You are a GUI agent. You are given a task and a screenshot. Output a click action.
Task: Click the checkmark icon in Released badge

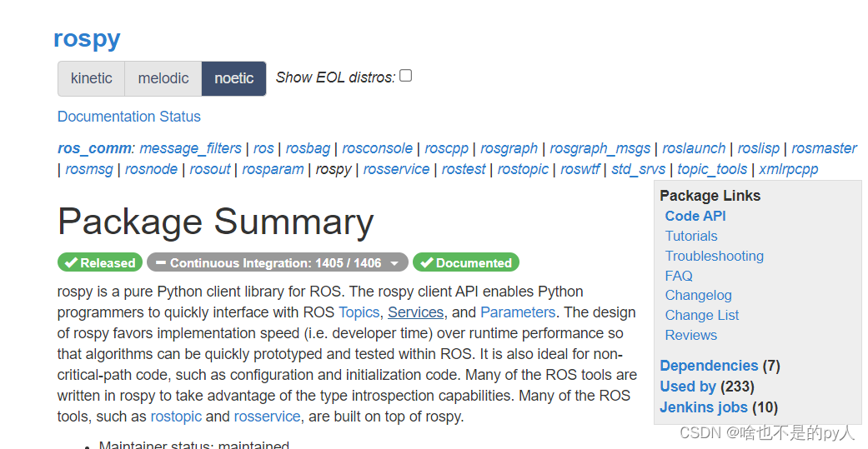pyautogui.click(x=71, y=262)
